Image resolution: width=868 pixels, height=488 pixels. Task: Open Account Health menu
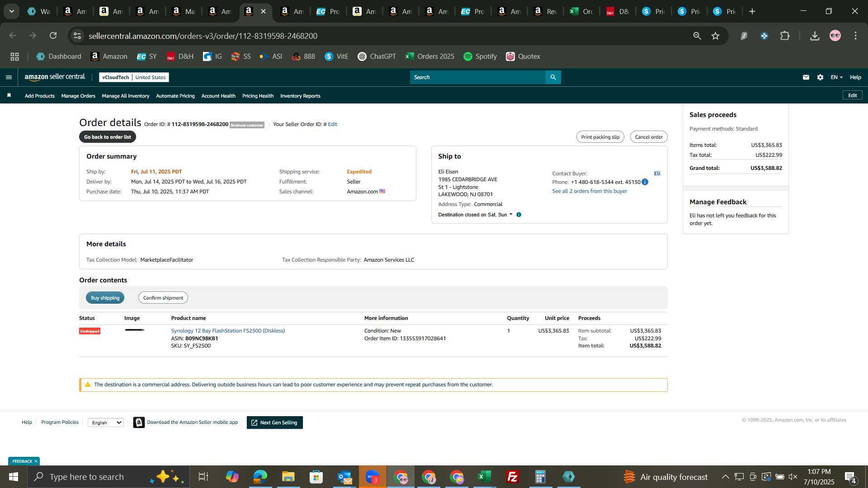(x=218, y=96)
